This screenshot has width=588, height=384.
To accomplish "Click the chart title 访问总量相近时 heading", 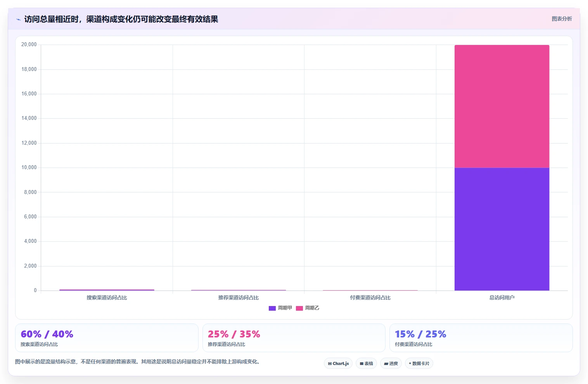I will pos(121,19).
